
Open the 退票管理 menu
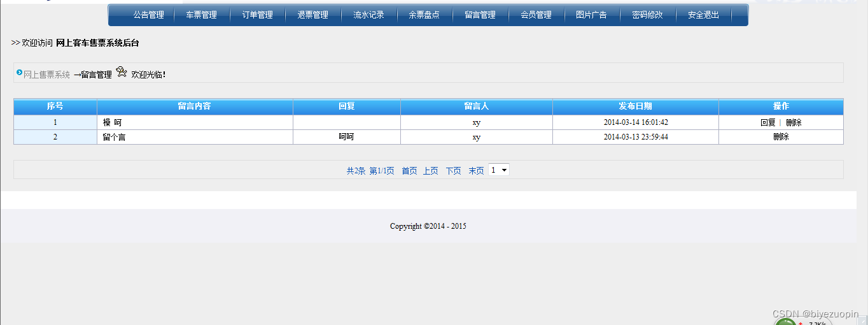tap(312, 15)
